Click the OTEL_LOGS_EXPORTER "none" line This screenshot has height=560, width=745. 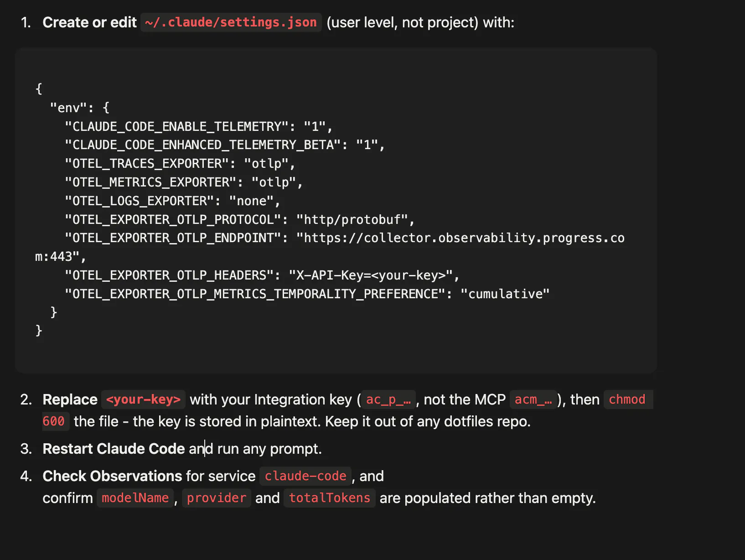[172, 201]
